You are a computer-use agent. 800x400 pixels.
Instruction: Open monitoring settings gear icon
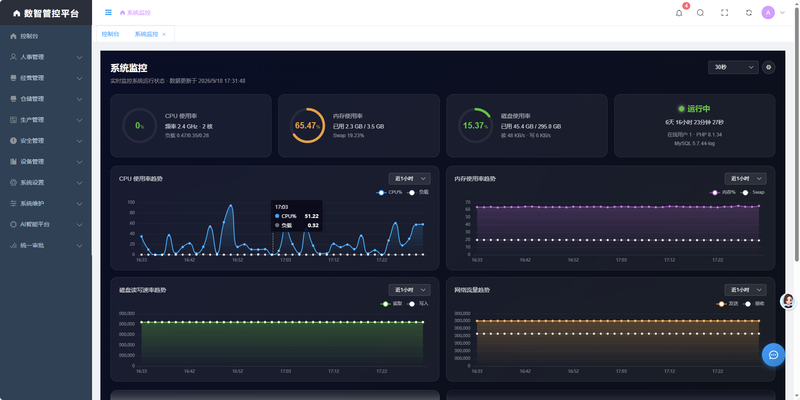(x=768, y=67)
